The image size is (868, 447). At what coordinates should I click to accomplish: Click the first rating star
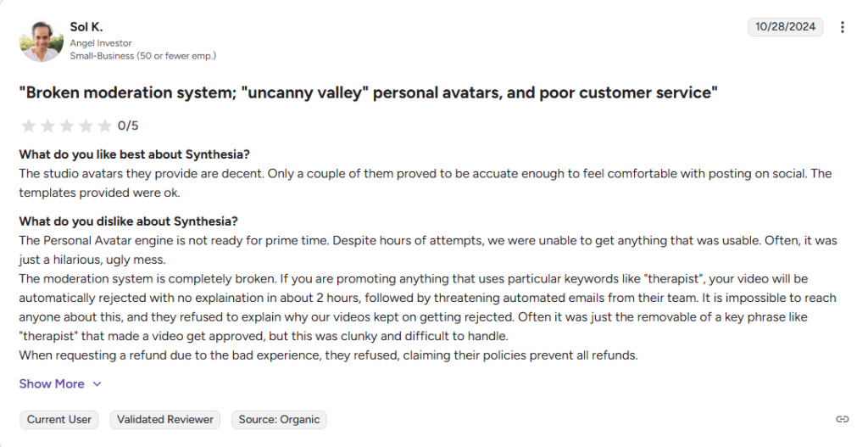click(x=28, y=126)
